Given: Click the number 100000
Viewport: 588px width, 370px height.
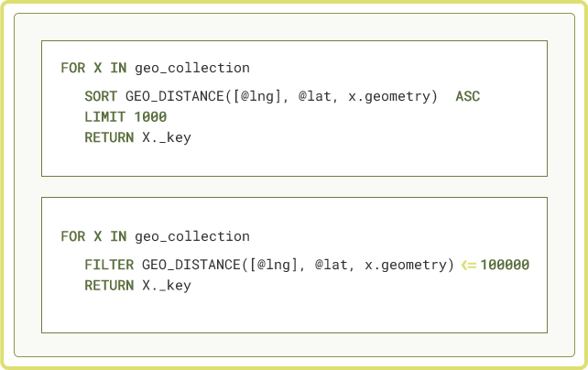Looking at the screenshot, I should 505,265.
